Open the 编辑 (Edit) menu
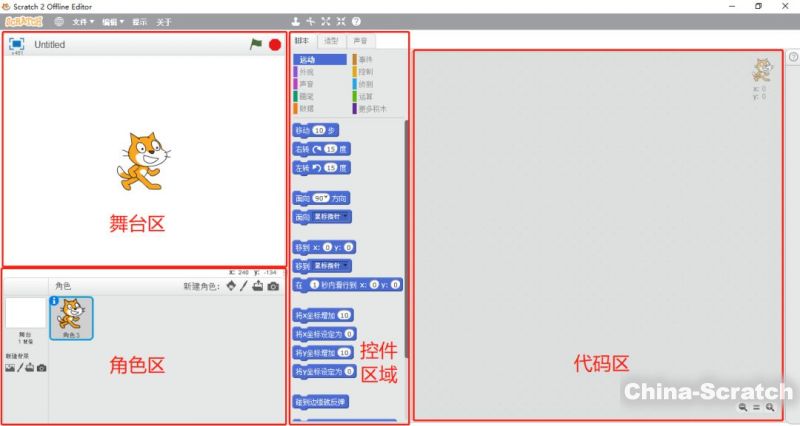Viewport: 800px width, 426px height. click(113, 21)
